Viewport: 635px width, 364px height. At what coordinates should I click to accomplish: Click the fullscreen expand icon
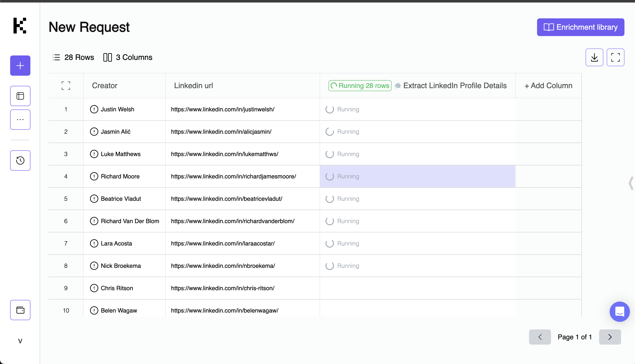(x=615, y=57)
